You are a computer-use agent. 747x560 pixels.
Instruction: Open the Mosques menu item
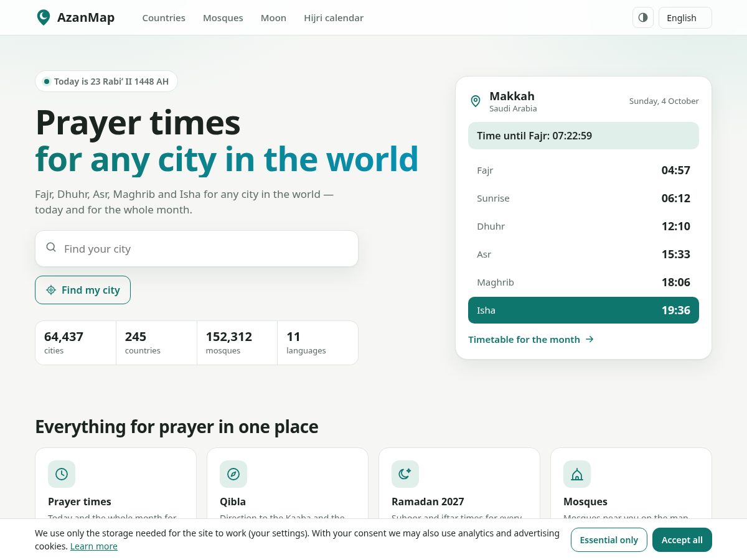point(223,18)
